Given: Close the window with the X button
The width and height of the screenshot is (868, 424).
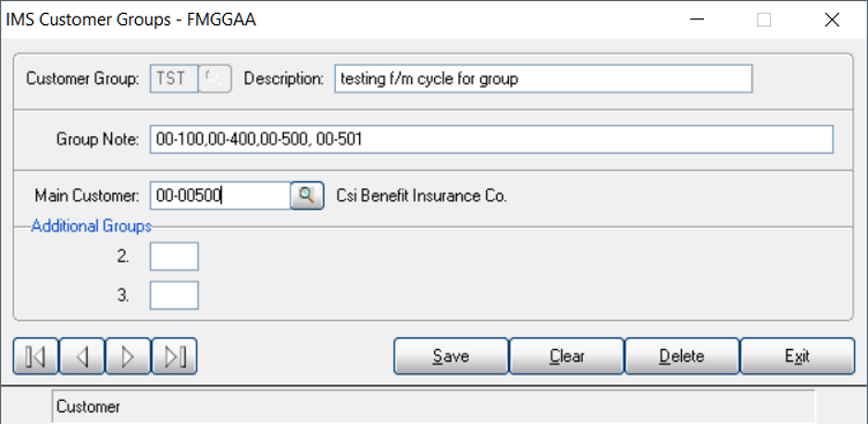Looking at the screenshot, I should click(x=832, y=20).
